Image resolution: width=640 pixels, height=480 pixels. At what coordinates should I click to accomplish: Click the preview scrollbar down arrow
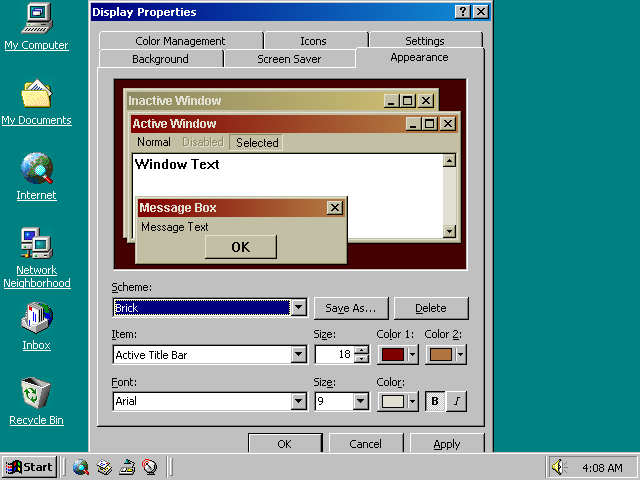point(449,231)
